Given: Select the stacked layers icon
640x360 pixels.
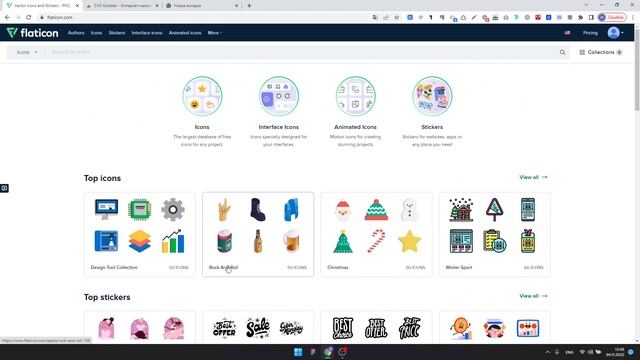Looking at the screenshot, I should point(140,241).
